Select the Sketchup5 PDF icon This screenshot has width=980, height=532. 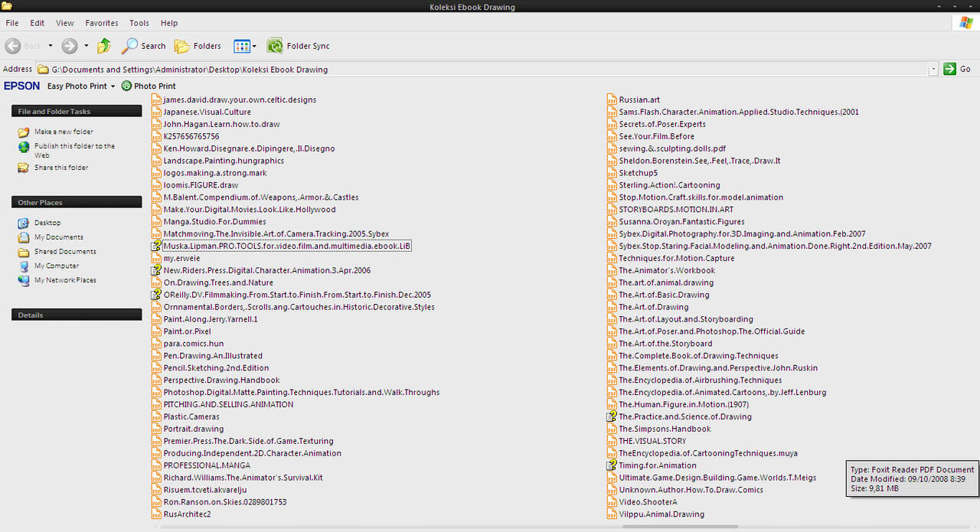pyautogui.click(x=612, y=173)
